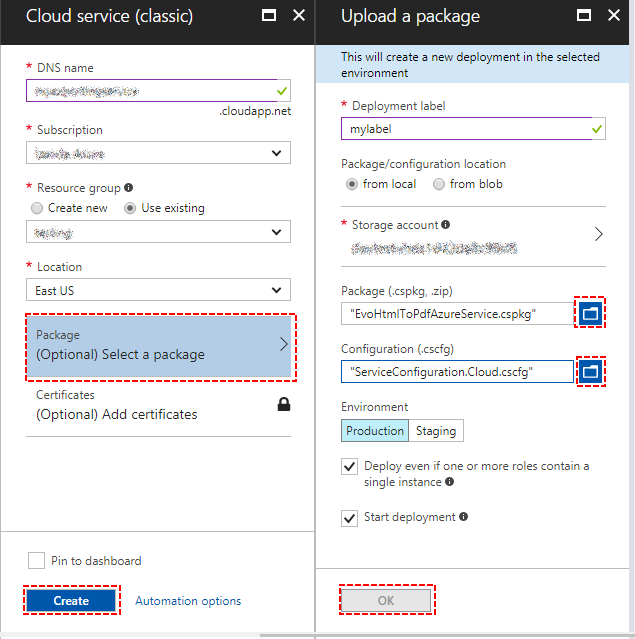Image resolution: width=635 pixels, height=639 pixels.
Task: Select the Production environment option
Action: click(x=375, y=431)
